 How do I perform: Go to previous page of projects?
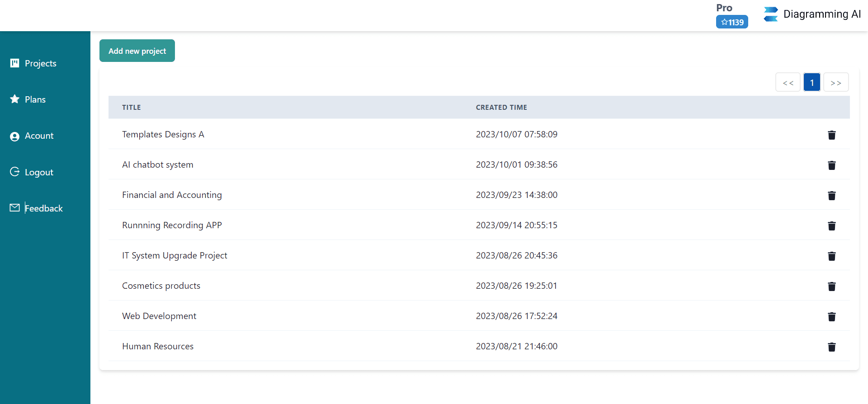[788, 83]
